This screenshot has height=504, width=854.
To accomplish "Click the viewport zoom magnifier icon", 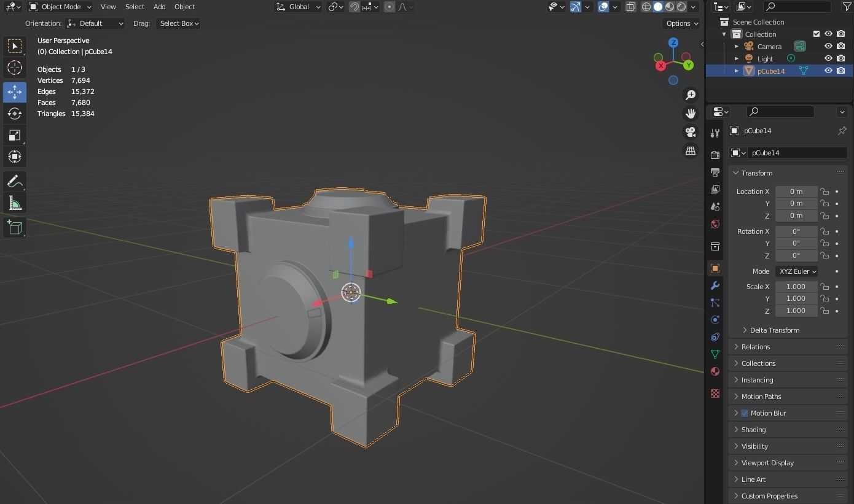I will (691, 95).
